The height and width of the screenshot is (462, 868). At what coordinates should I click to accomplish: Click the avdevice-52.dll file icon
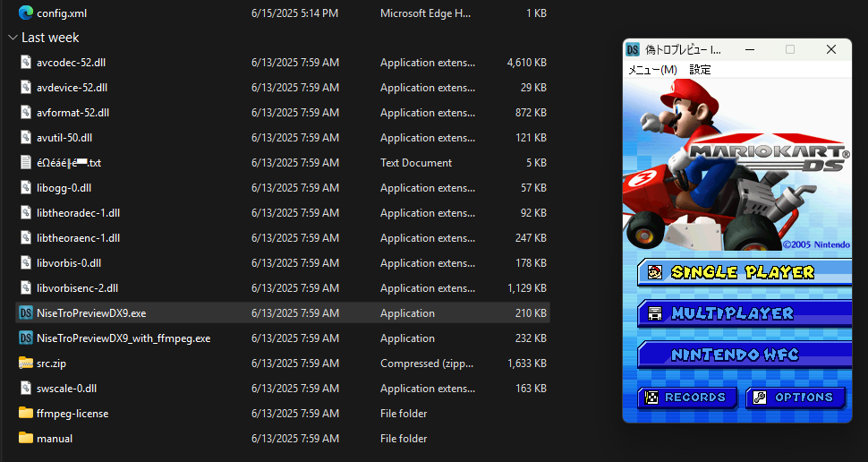(25, 87)
